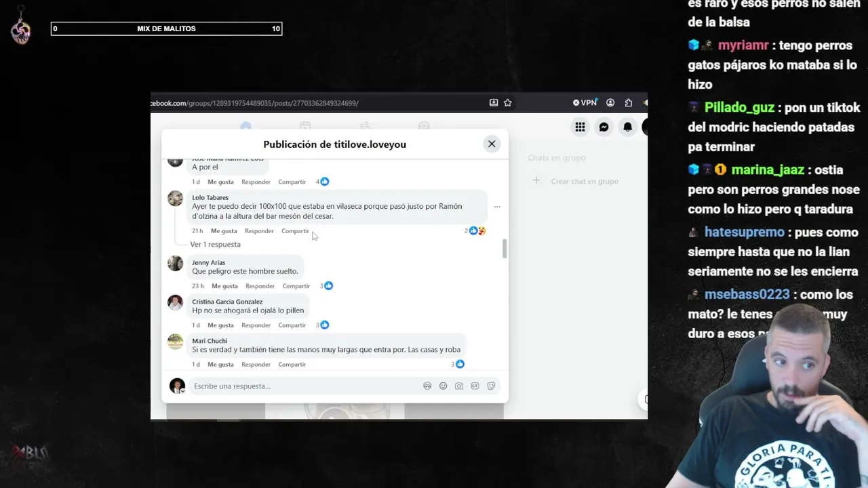
Task: Open Pillado_guz's username in stream chat
Action: [741, 108]
